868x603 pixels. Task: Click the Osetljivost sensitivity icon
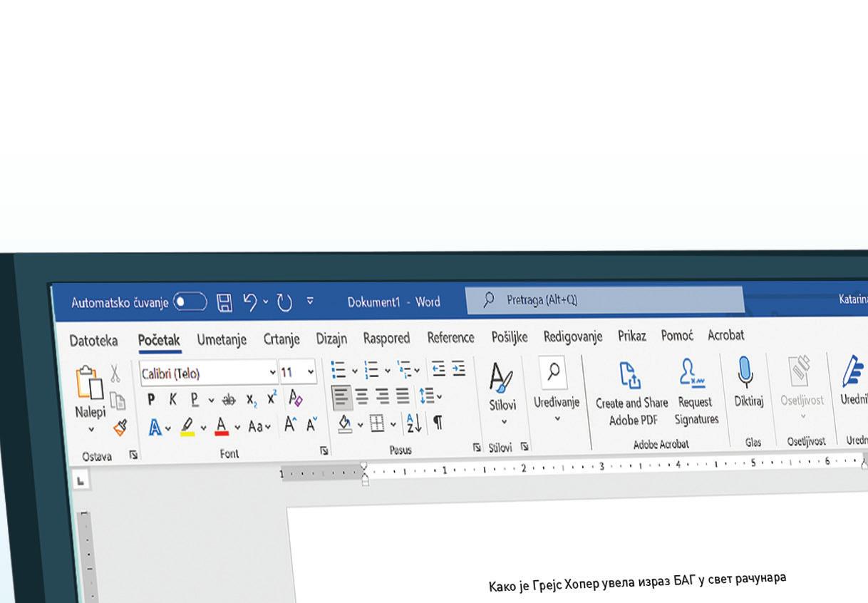pyautogui.click(x=800, y=371)
